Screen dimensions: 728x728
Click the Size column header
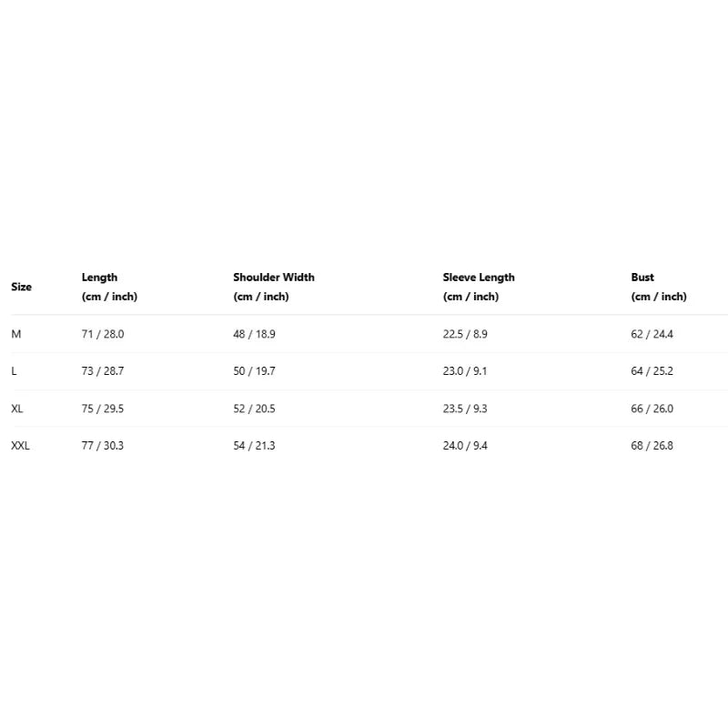[x=21, y=287]
